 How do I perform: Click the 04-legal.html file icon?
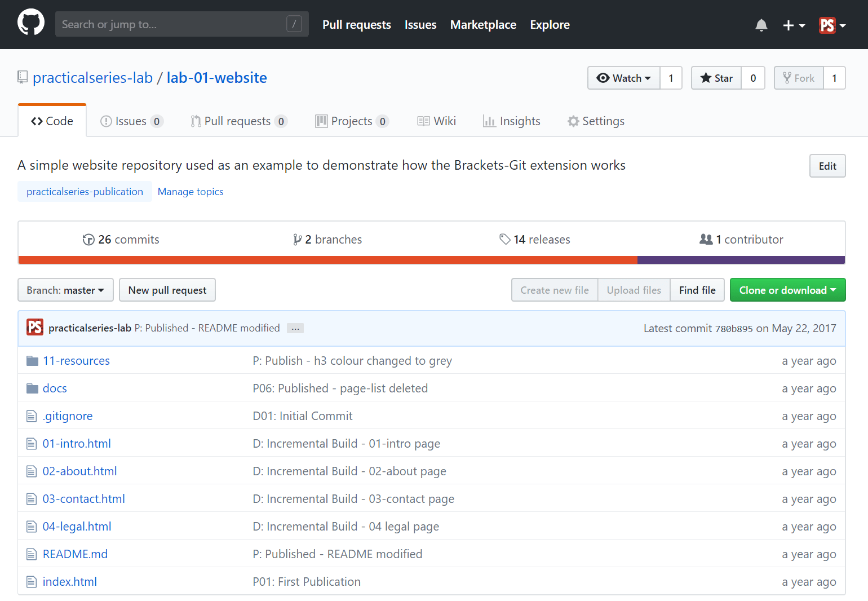(x=32, y=527)
